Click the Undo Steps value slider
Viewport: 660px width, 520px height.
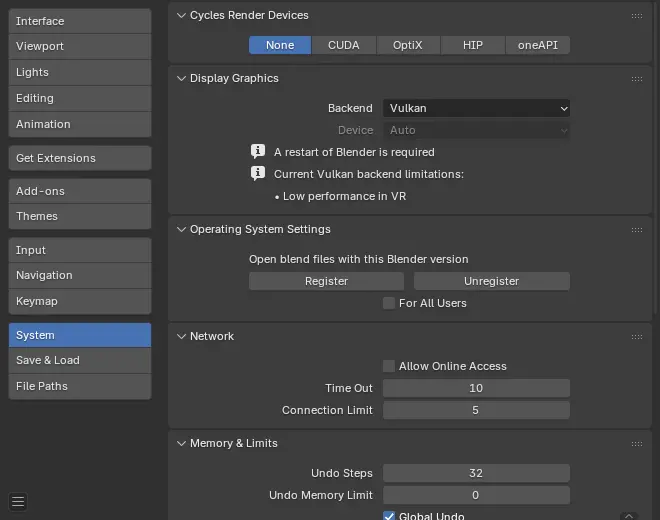pyautogui.click(x=476, y=473)
